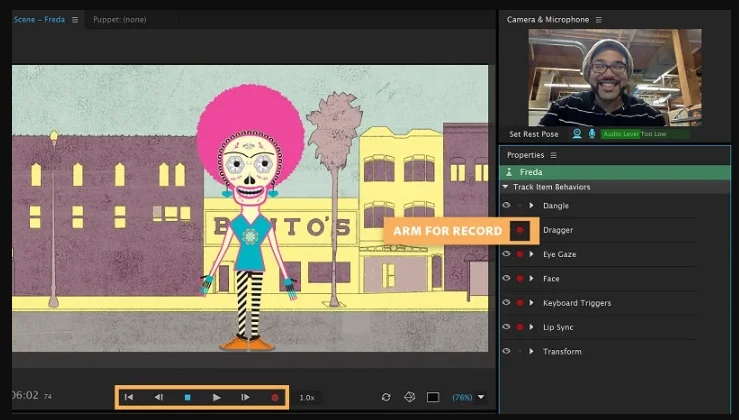
Task: Click the polyhedron icon beside refresh
Action: click(410, 397)
